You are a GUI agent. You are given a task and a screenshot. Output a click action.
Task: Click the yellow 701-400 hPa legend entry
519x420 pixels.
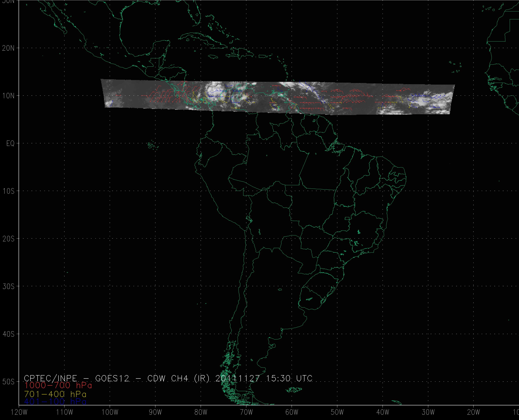[x=55, y=394]
